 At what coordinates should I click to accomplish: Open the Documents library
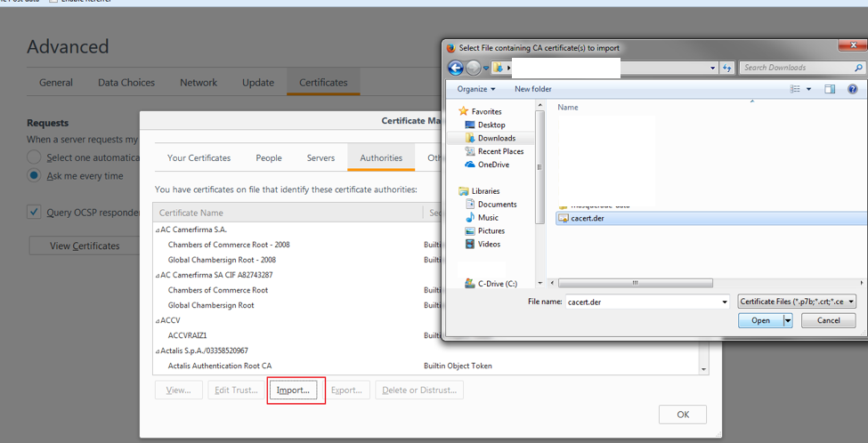[491, 204]
